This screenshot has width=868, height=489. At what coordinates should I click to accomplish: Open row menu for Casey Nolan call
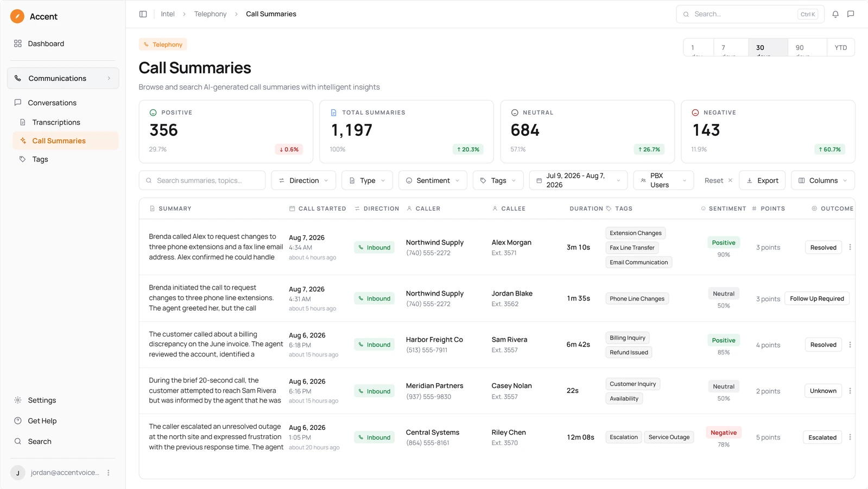(850, 391)
